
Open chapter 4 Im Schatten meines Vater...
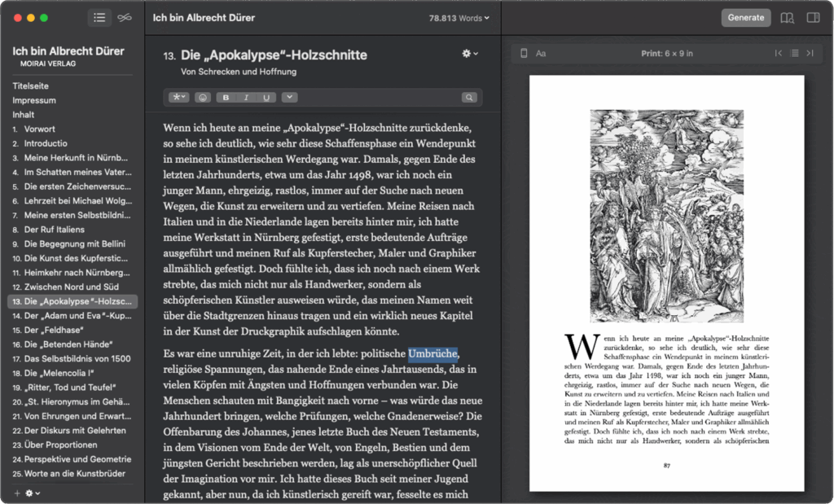pyautogui.click(x=72, y=172)
